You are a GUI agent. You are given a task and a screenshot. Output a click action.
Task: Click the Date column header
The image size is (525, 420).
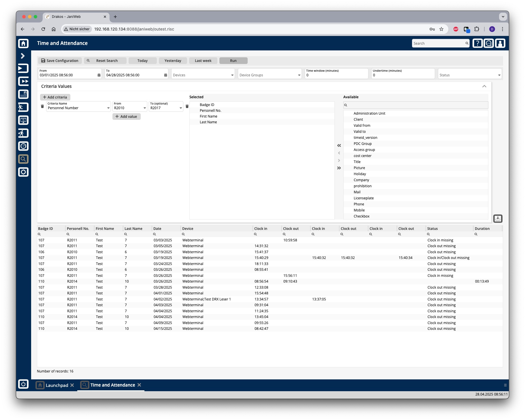(x=166, y=229)
